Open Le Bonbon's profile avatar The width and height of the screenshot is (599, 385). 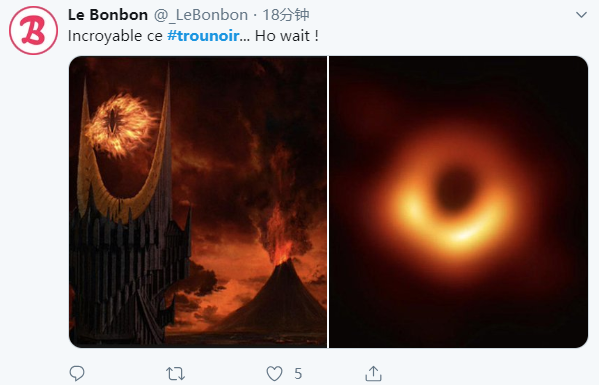point(34,31)
